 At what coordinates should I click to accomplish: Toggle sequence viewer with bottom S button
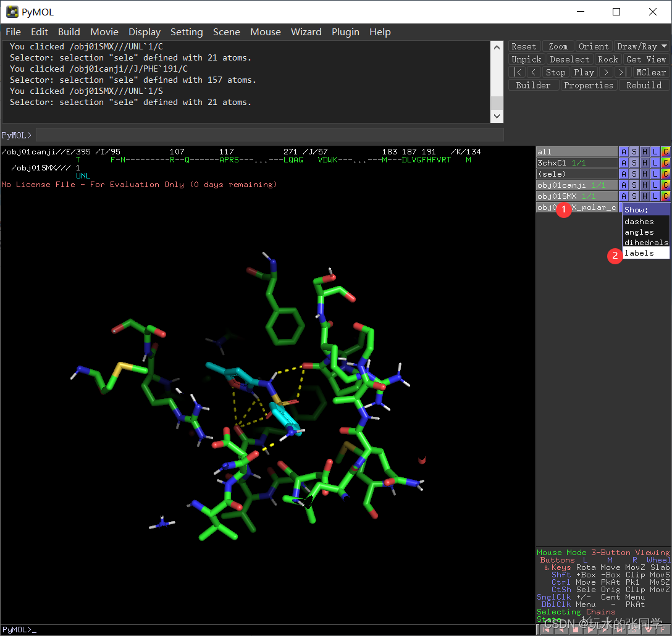634,630
